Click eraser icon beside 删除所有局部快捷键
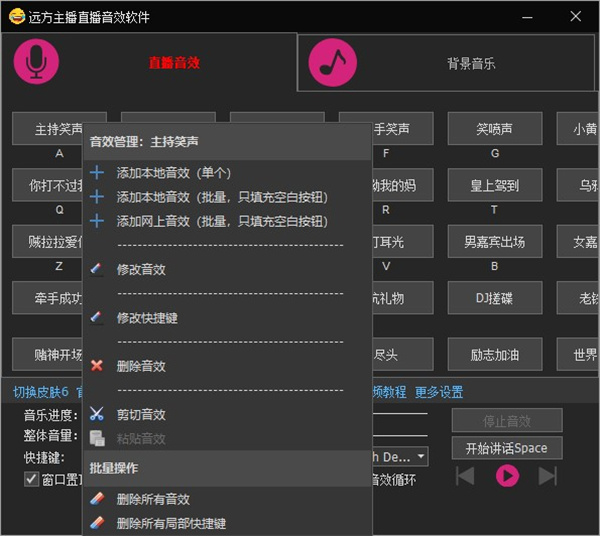Viewport: 600px width, 536px height. [x=97, y=523]
